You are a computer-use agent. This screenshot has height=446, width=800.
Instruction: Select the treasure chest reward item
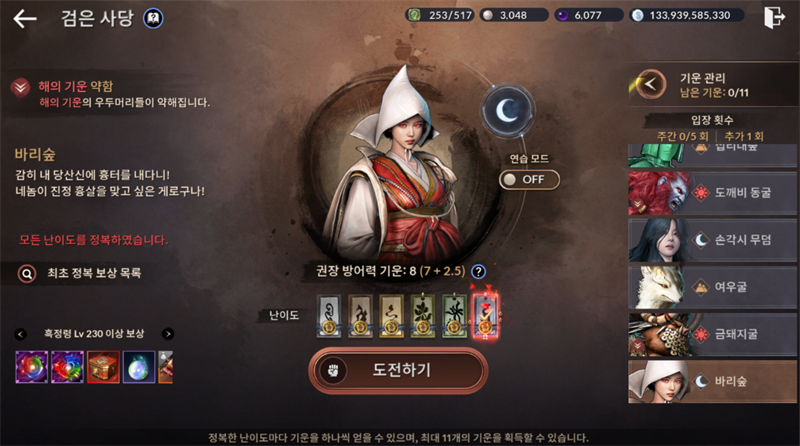(103, 366)
